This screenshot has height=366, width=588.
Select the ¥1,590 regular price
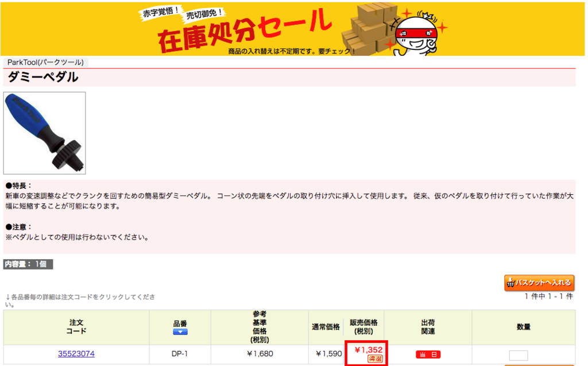coord(328,353)
